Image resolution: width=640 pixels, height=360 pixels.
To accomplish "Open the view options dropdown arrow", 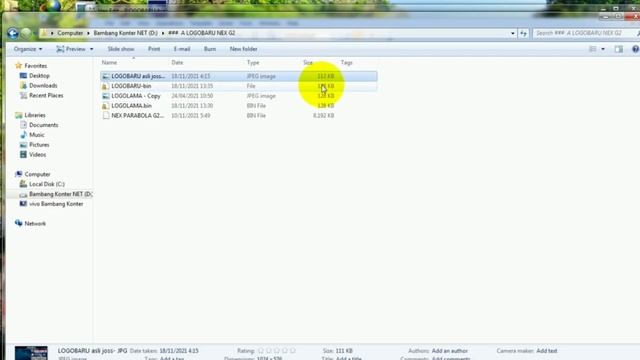I will [603, 49].
